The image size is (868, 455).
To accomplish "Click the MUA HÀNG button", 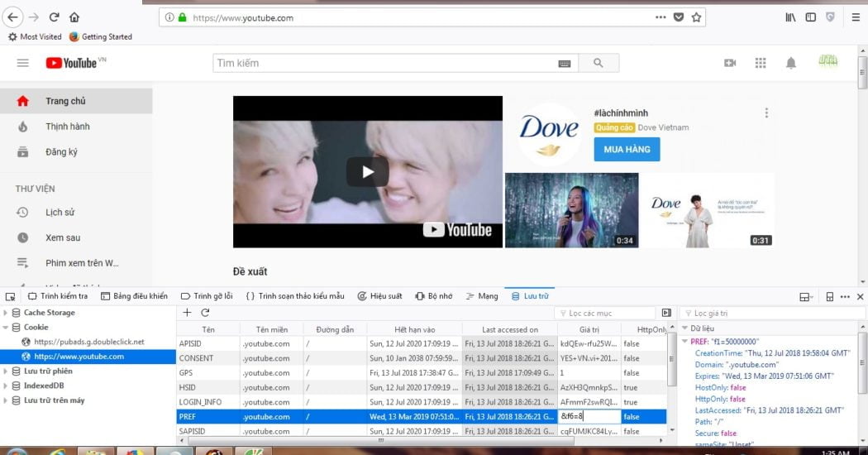I will tap(627, 150).
